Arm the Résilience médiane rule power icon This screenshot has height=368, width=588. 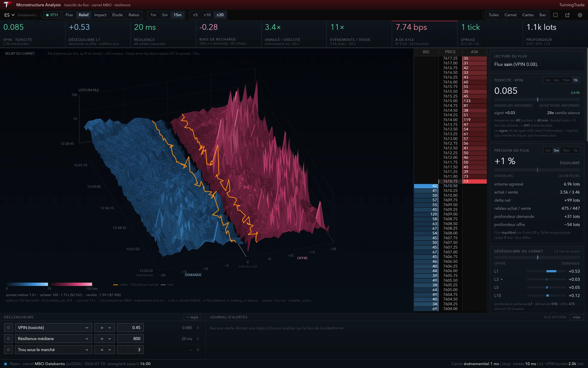coord(8,339)
